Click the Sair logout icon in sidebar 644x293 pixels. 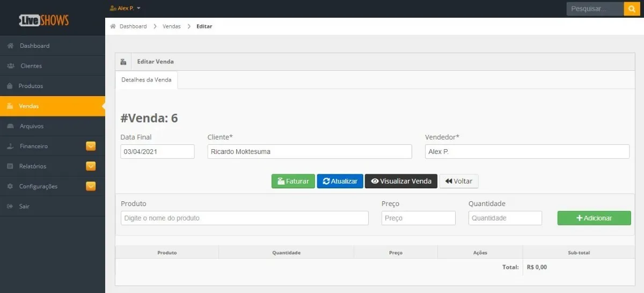click(10, 206)
